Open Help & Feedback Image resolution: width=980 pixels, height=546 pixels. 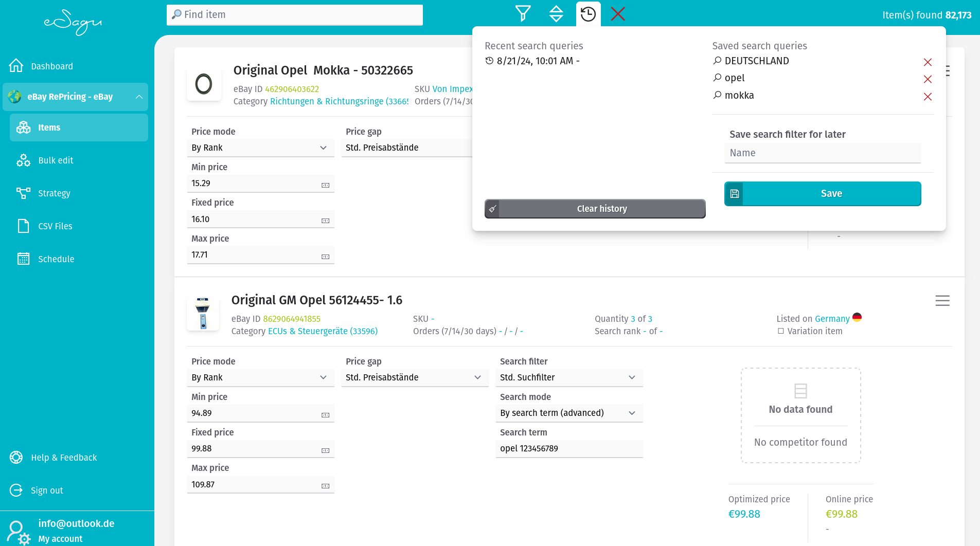click(64, 458)
